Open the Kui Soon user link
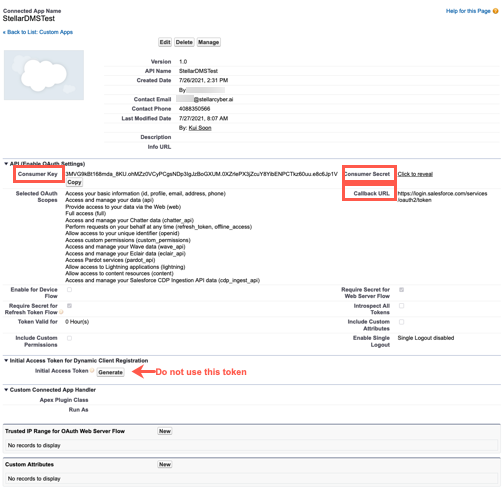Screen dimensions: 504x493 click(200, 128)
